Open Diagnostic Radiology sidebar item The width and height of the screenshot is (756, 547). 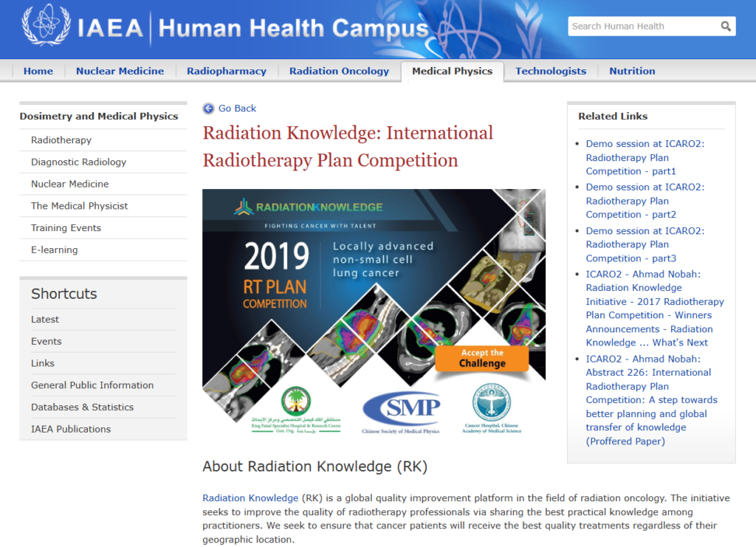[x=78, y=162]
